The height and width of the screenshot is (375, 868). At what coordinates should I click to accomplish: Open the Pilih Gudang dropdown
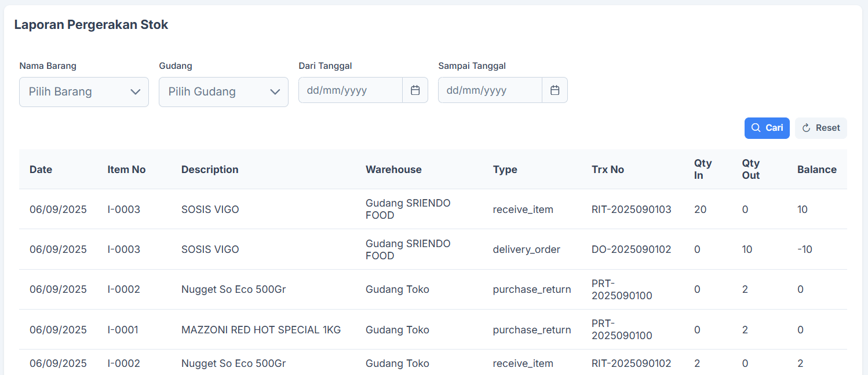[223, 92]
